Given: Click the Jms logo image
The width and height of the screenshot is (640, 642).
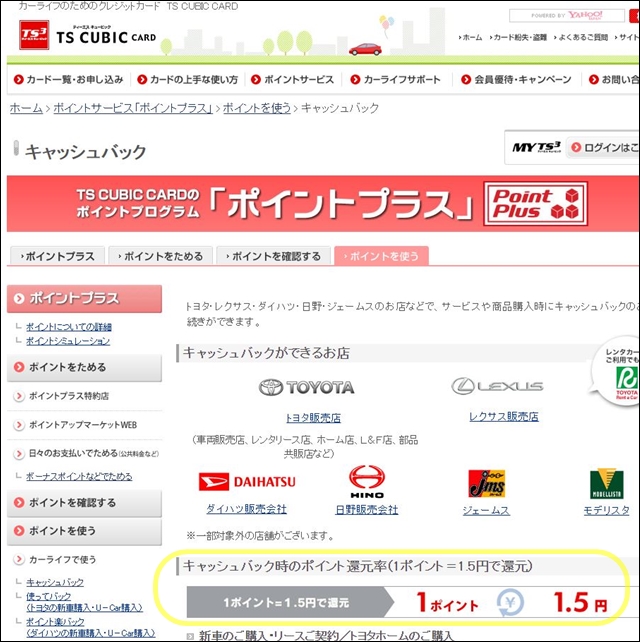Looking at the screenshot, I should (486, 483).
